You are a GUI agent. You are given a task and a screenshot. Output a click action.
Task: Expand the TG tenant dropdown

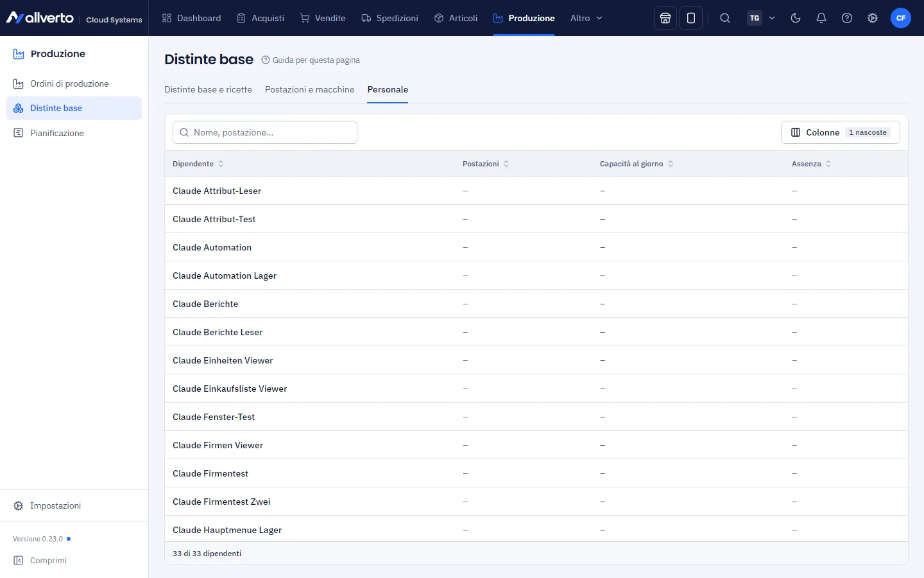pos(762,18)
